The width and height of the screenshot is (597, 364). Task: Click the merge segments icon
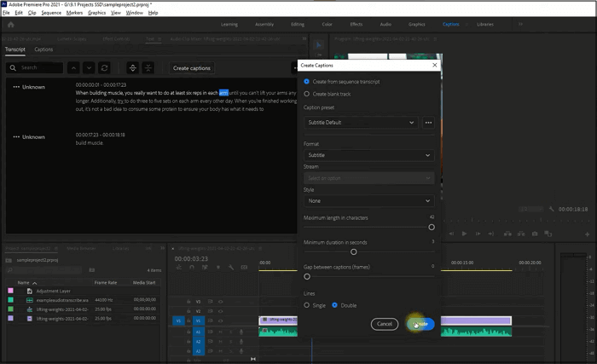point(148,67)
